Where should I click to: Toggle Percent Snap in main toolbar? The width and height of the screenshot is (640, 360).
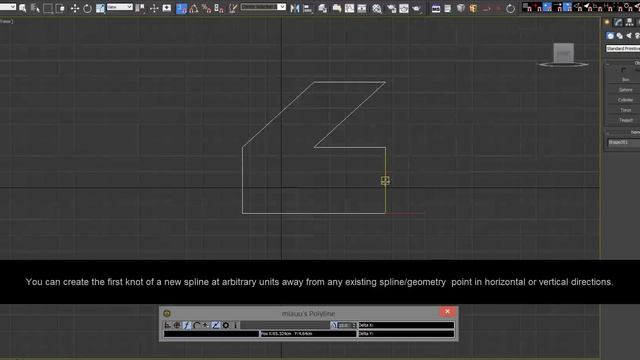(207, 8)
